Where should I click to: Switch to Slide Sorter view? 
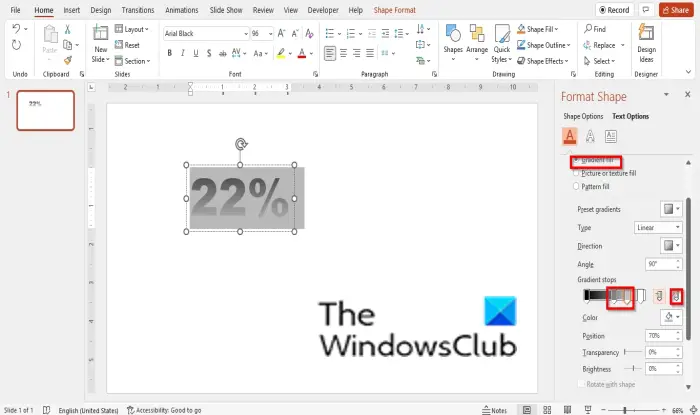point(547,410)
